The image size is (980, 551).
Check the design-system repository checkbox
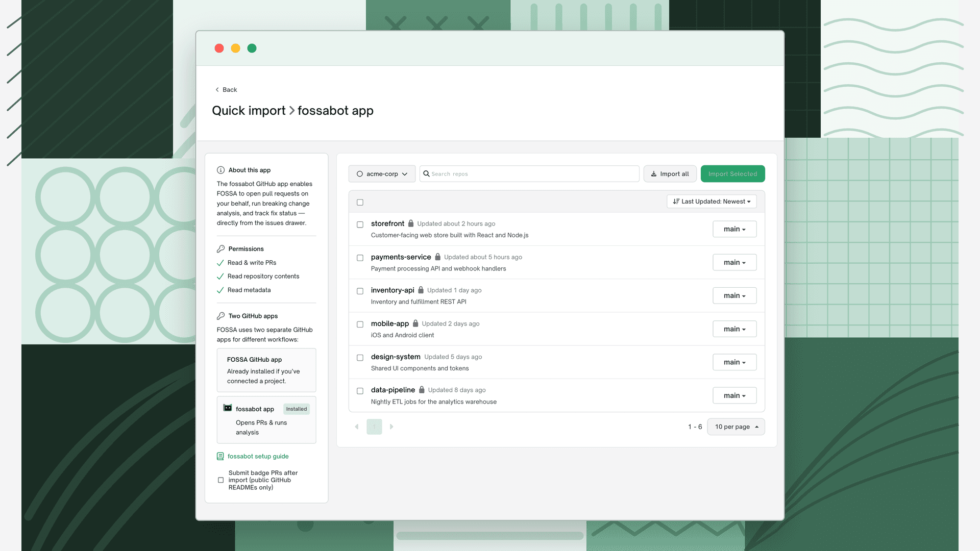click(360, 358)
